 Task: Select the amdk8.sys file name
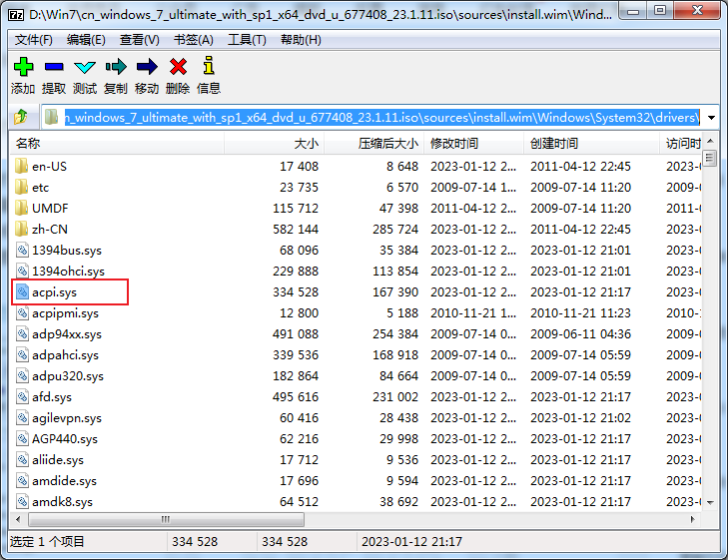tap(62, 502)
